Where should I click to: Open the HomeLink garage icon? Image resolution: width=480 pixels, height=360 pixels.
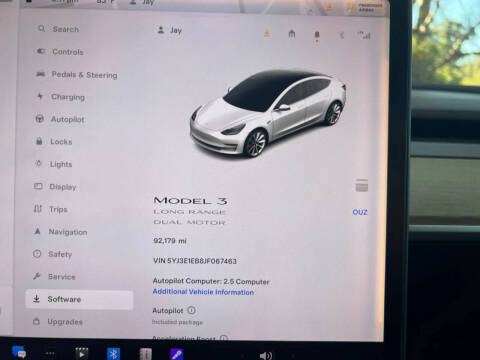(292, 34)
